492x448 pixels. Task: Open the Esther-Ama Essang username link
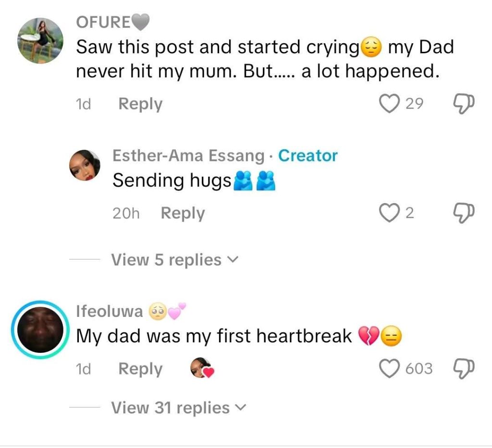[x=188, y=156]
